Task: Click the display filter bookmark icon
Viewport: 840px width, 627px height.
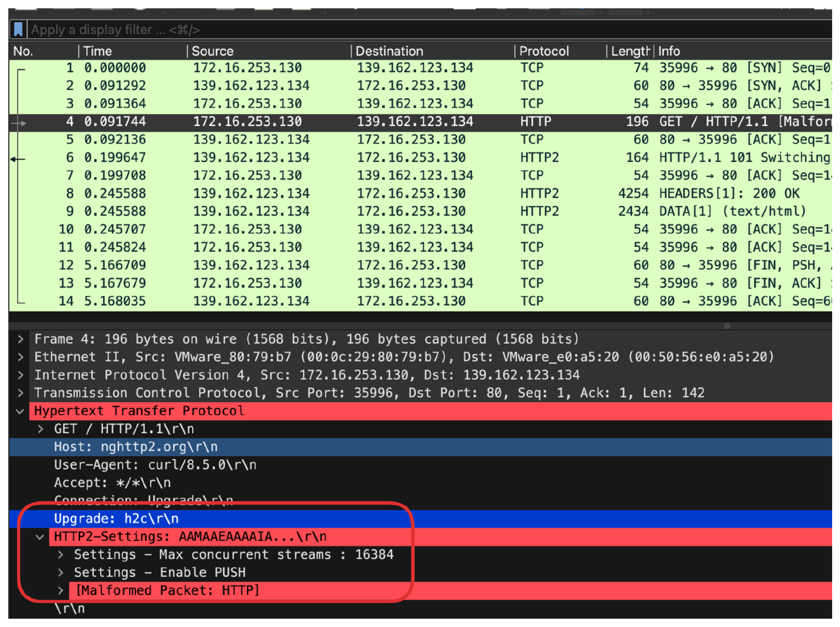Action: tap(18, 30)
